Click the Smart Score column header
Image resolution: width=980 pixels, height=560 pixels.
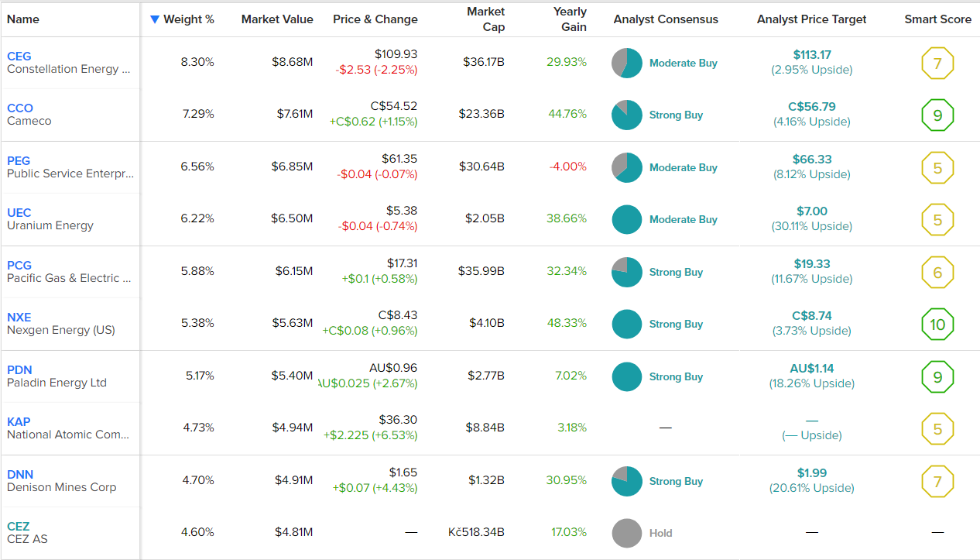click(937, 19)
